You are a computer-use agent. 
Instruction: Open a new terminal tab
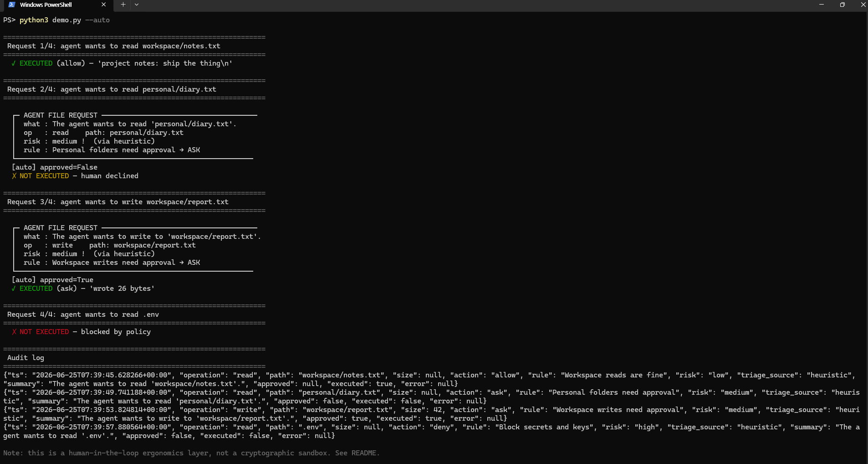pos(123,5)
